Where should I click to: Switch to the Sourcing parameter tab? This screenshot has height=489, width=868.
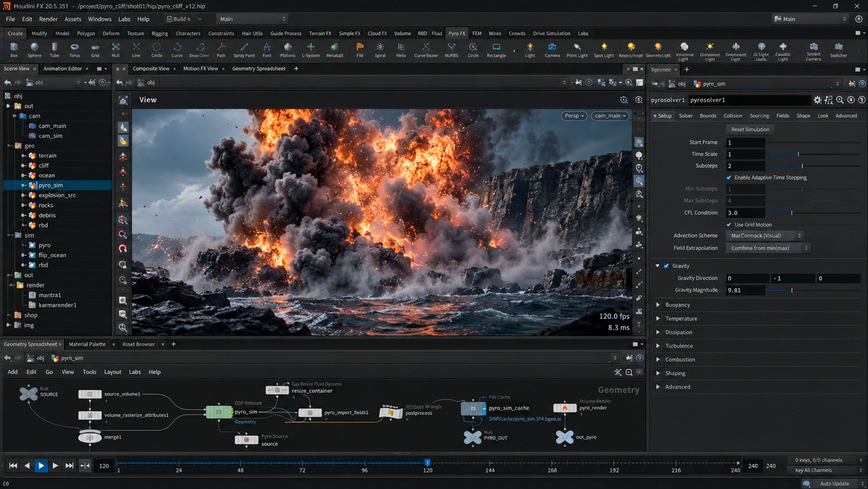pyautogui.click(x=759, y=116)
